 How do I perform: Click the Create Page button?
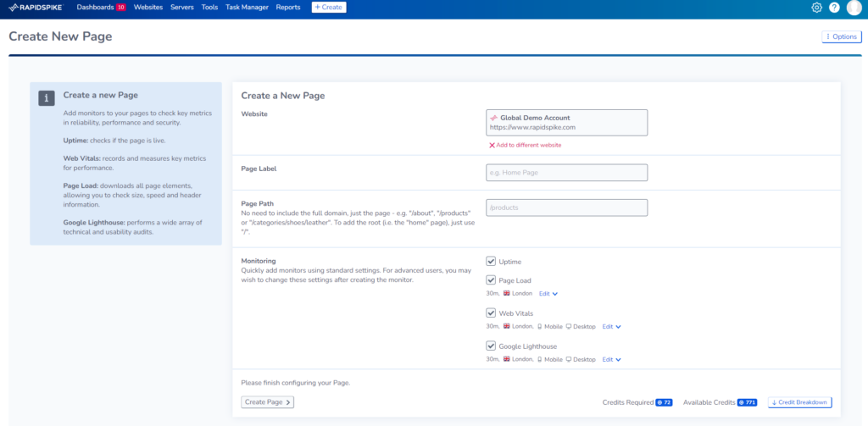point(267,402)
